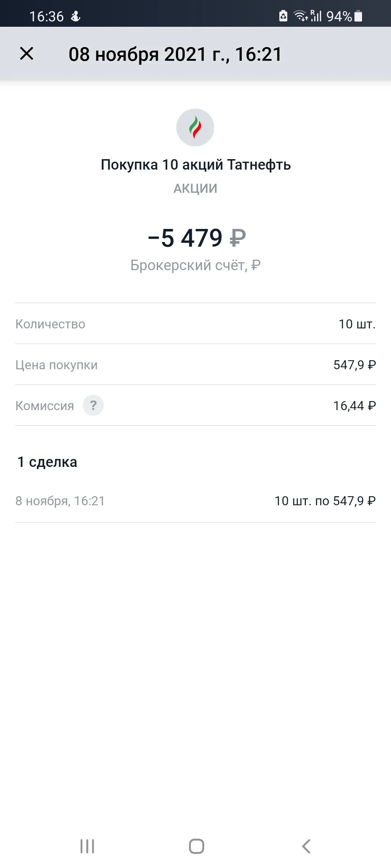Tap the notification icon beside the clock
Screen dimensions: 391x868
click(75, 16)
